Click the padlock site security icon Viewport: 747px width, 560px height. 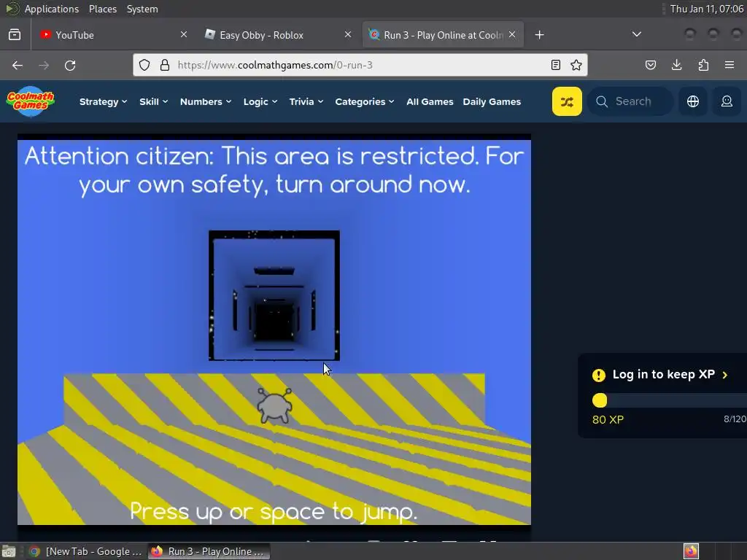click(x=165, y=65)
